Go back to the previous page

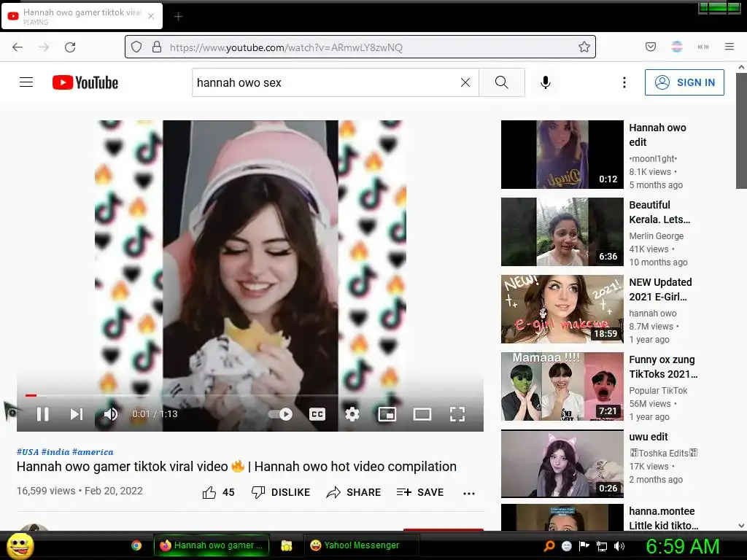coord(18,47)
